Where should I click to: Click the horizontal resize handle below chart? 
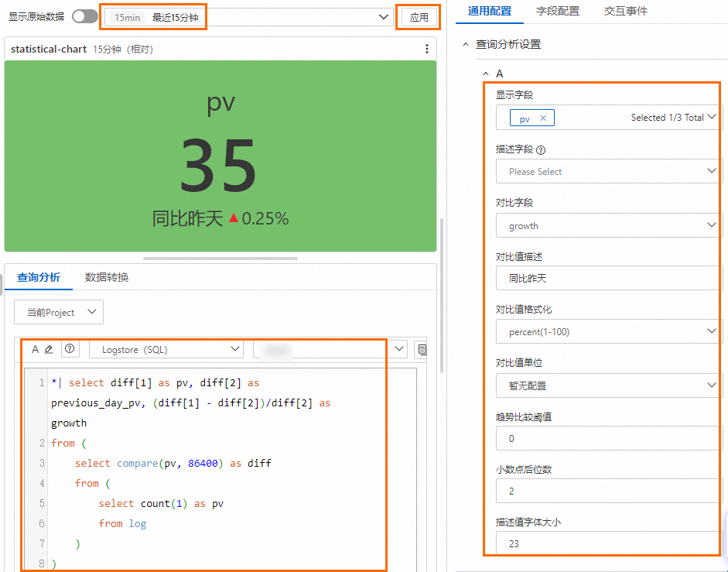(220, 259)
